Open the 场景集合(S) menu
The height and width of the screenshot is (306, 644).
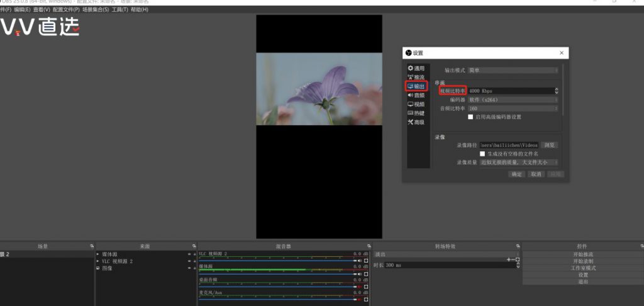point(95,10)
